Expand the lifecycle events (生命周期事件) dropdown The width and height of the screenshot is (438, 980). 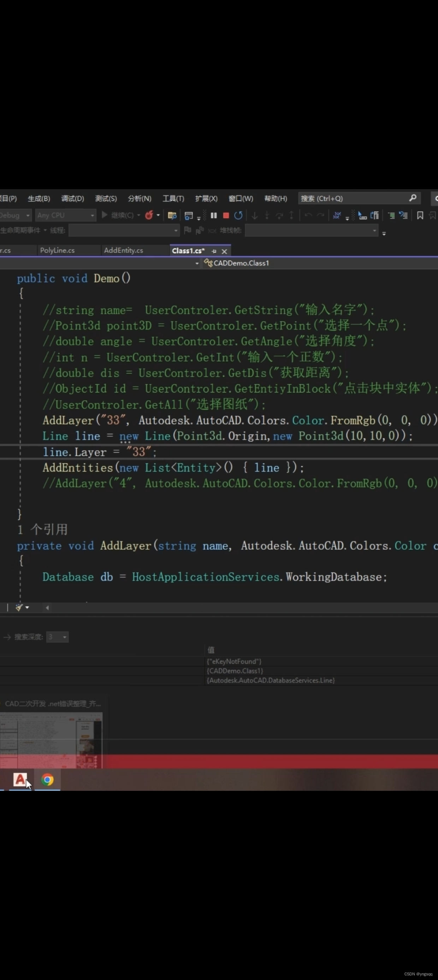pos(45,230)
